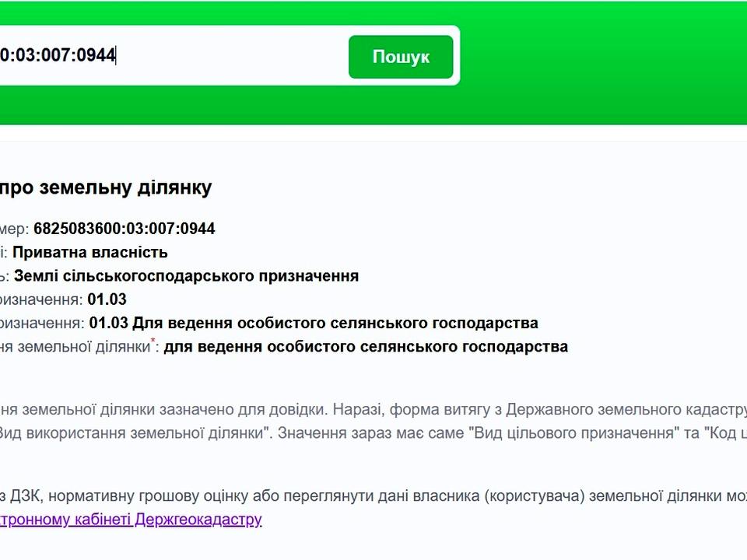Click the standalone 01.03 purpose code

pyautogui.click(x=107, y=299)
